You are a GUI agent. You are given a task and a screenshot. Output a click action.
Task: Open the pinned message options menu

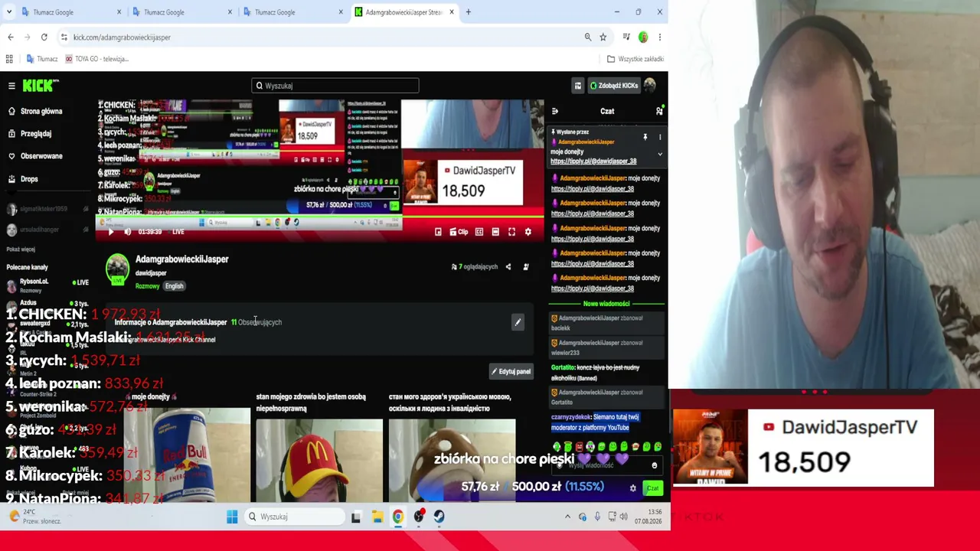pyautogui.click(x=660, y=138)
